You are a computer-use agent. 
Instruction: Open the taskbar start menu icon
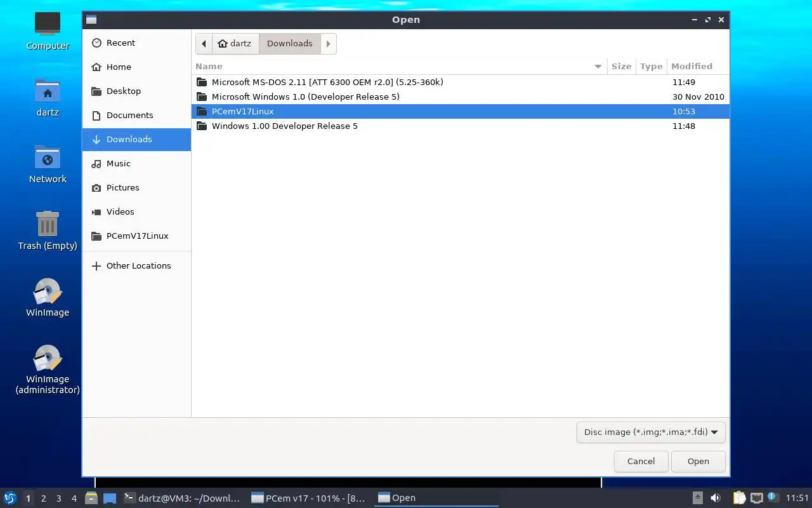(10, 498)
